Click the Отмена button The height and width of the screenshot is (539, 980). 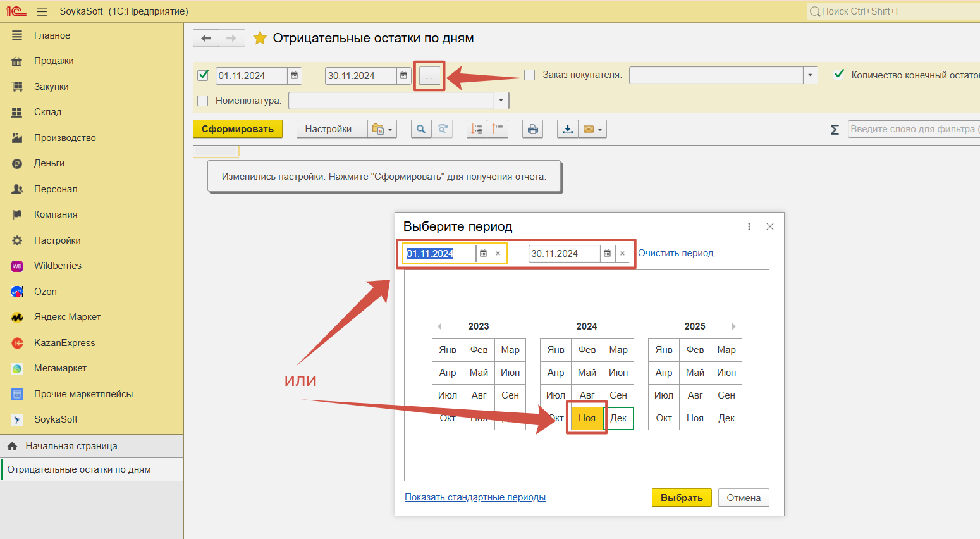tap(744, 498)
